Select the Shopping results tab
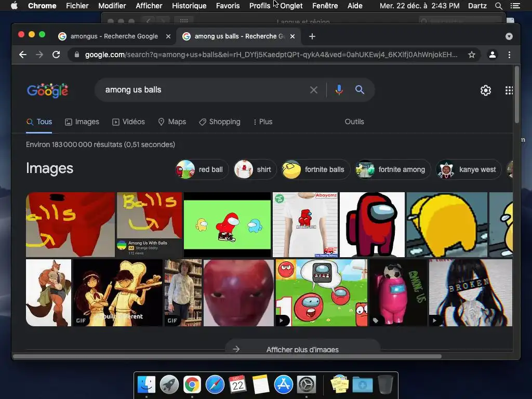 220,122
